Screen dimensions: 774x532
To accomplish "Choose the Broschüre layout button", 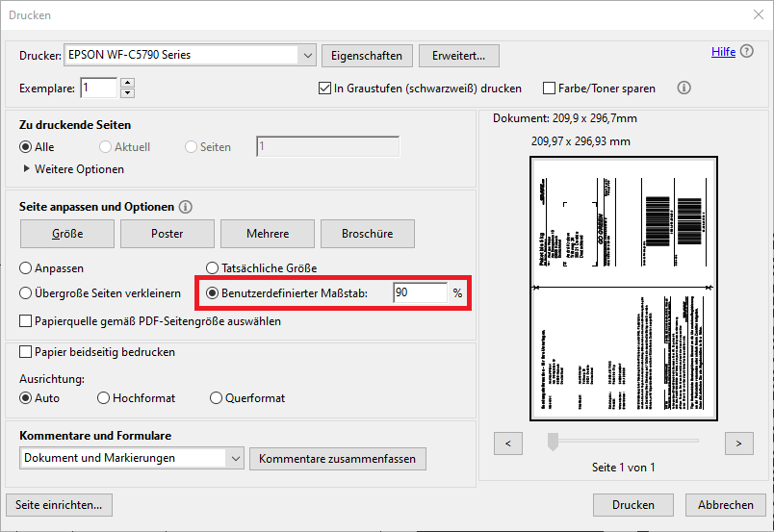I will (x=366, y=234).
